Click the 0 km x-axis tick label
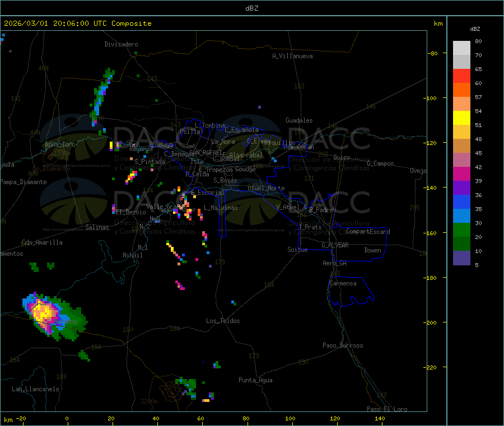 (67, 418)
